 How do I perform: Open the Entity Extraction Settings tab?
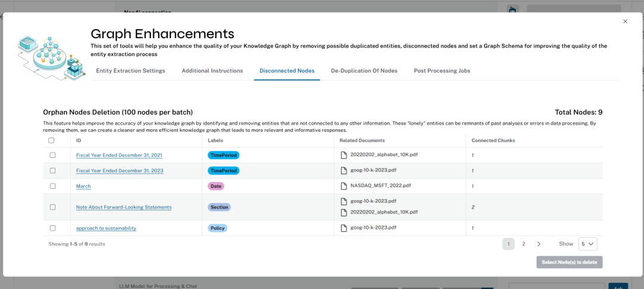click(x=131, y=71)
